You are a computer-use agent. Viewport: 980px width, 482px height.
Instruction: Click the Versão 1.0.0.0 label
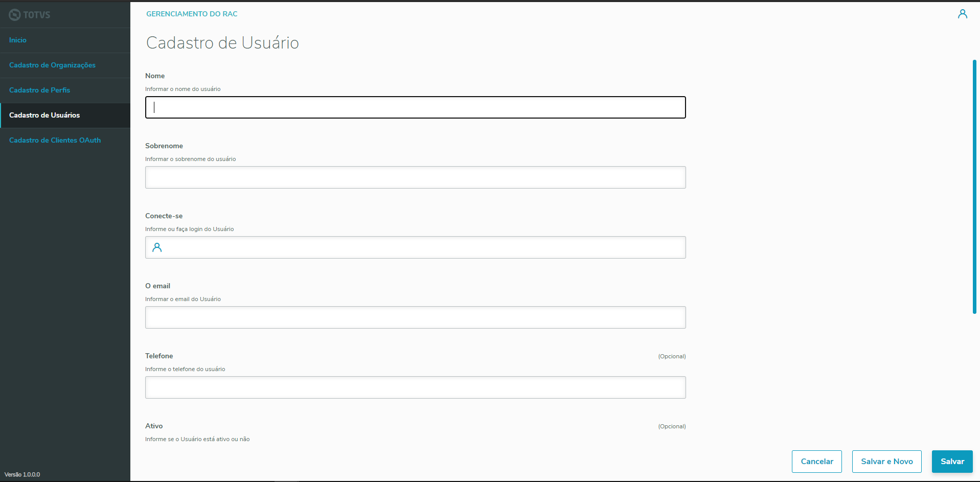pos(22,474)
